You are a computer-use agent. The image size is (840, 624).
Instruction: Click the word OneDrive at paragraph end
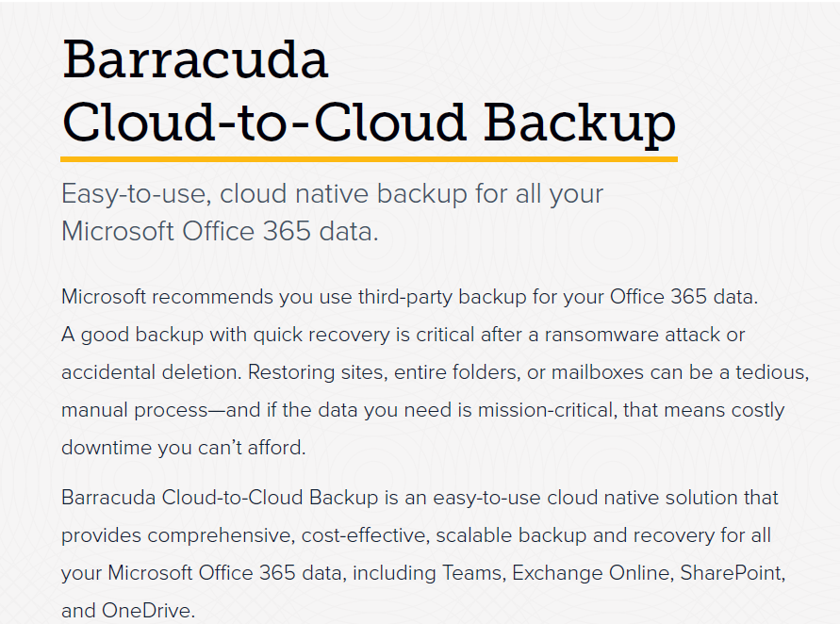pyautogui.click(x=146, y=611)
